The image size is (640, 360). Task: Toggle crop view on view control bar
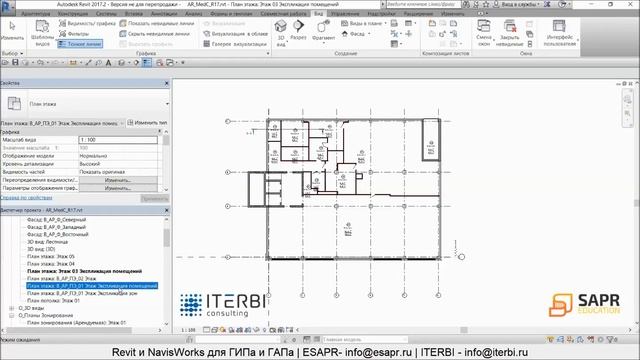[240, 330]
